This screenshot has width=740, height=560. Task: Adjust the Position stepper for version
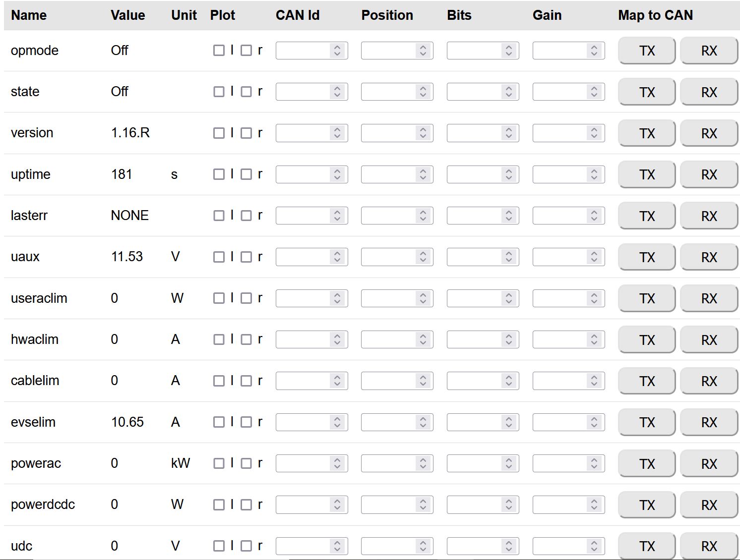[423, 133]
